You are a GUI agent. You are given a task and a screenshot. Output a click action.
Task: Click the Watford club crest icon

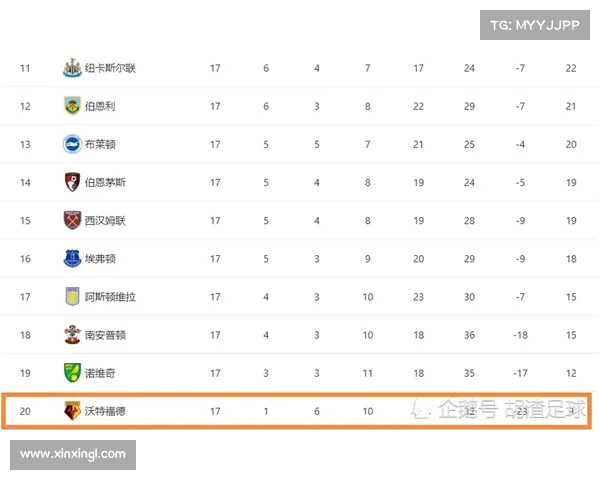coord(72,410)
